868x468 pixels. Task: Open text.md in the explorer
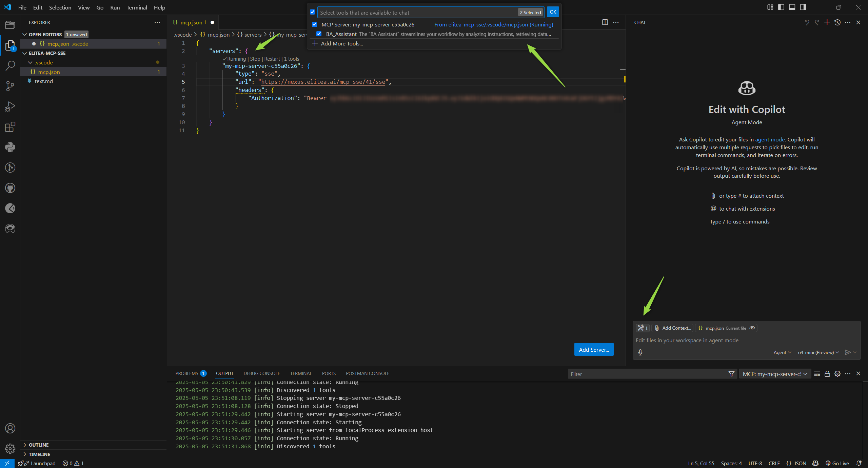44,81
